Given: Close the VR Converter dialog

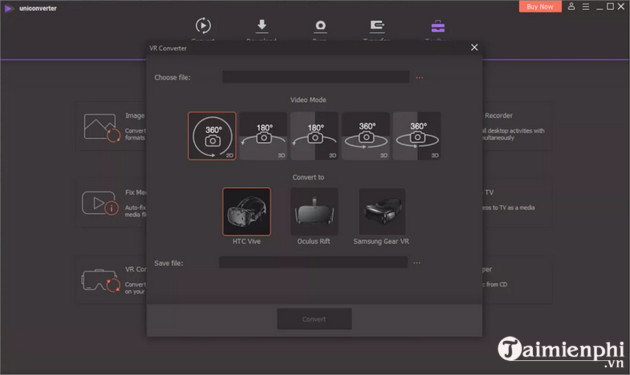Looking at the screenshot, I should (475, 47).
